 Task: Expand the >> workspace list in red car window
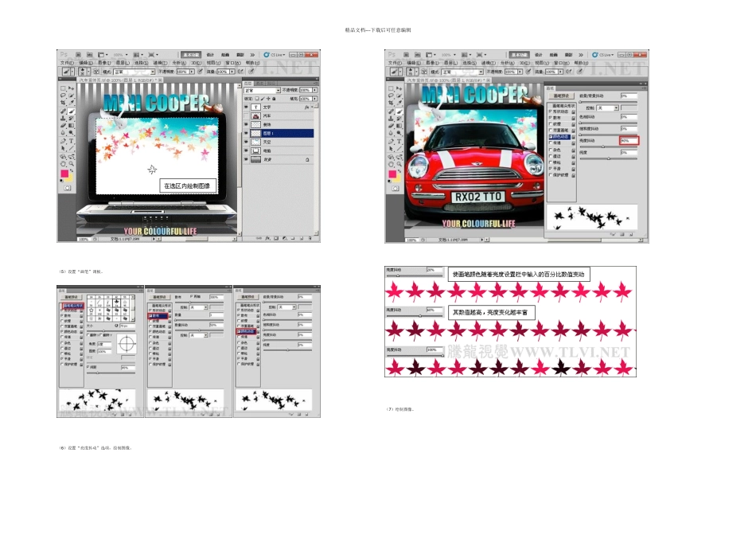tap(580, 55)
